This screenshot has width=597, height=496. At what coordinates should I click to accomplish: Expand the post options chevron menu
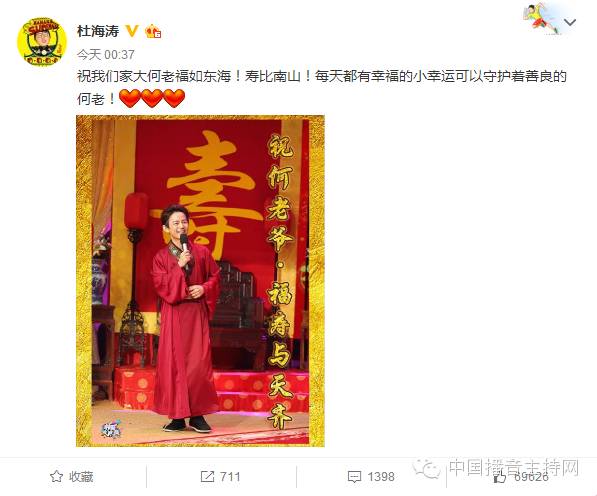(x=570, y=22)
